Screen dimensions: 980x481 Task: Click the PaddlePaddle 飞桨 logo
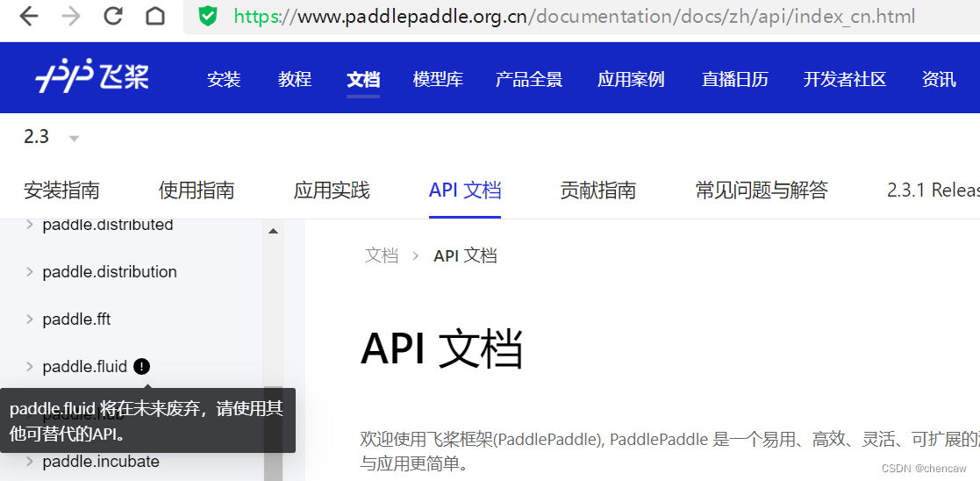click(92, 76)
